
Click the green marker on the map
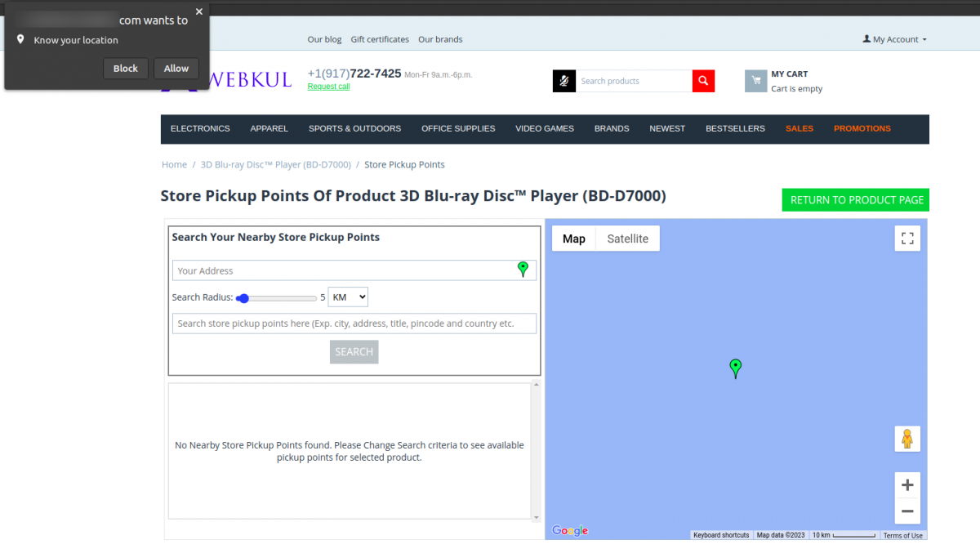735,368
